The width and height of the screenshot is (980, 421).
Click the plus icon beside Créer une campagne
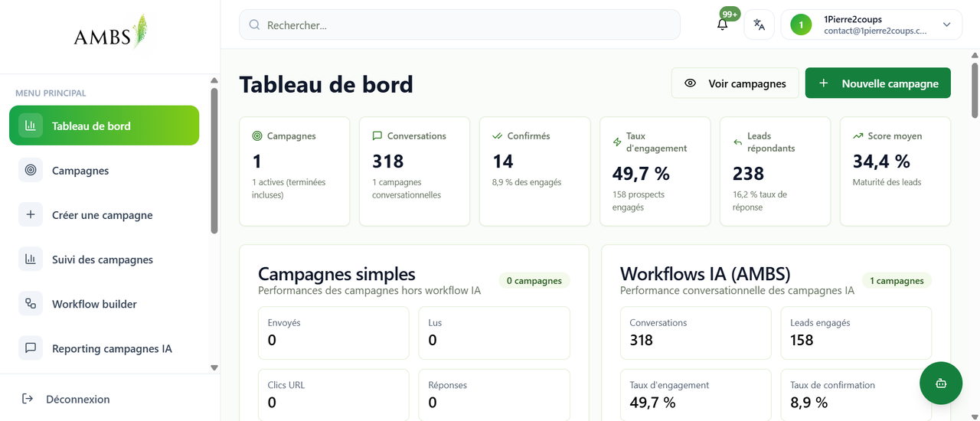(x=31, y=214)
